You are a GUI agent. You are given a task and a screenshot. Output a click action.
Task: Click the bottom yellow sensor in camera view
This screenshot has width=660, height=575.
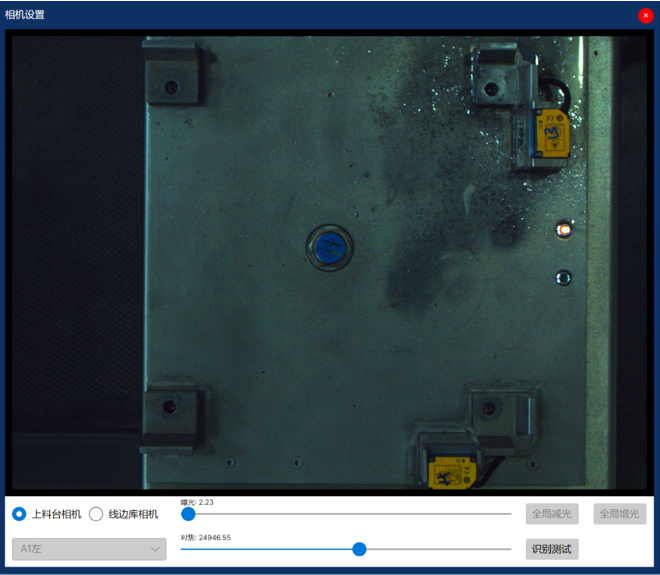point(450,469)
